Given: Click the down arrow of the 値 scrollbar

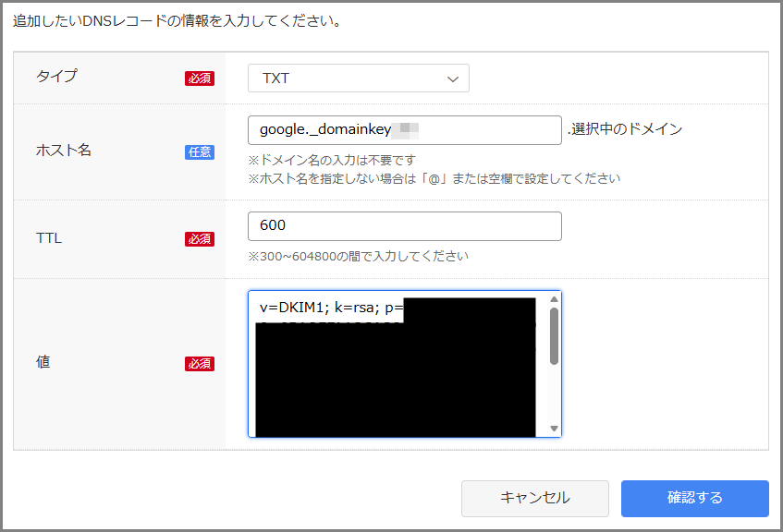Looking at the screenshot, I should [x=554, y=429].
